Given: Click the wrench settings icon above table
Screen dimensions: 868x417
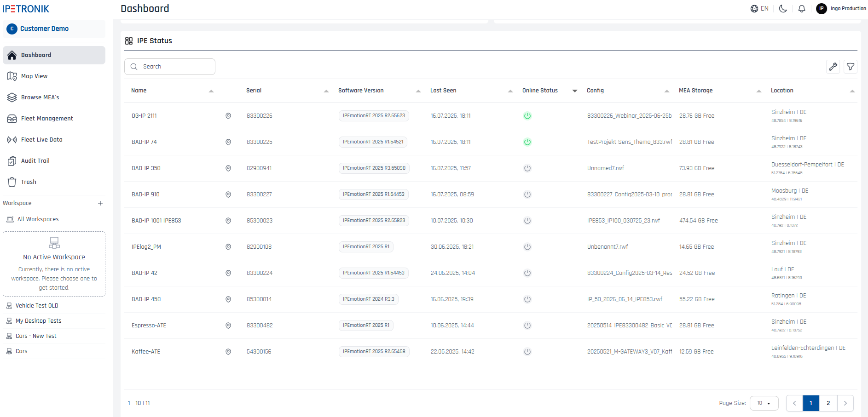Looking at the screenshot, I should (833, 67).
